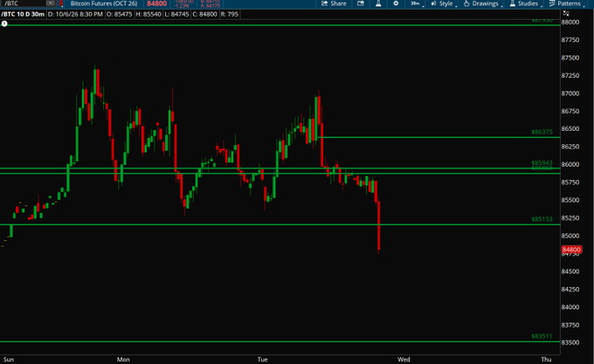This screenshot has height=364, width=594.
Task: Click the "D: 10/6/26 8:30 PM" date readout
Action: tap(75, 14)
